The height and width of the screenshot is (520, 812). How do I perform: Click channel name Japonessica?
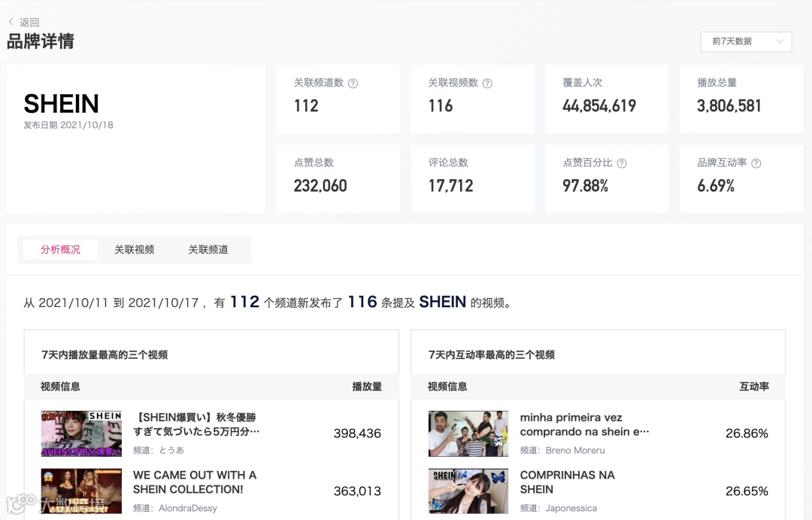(571, 508)
